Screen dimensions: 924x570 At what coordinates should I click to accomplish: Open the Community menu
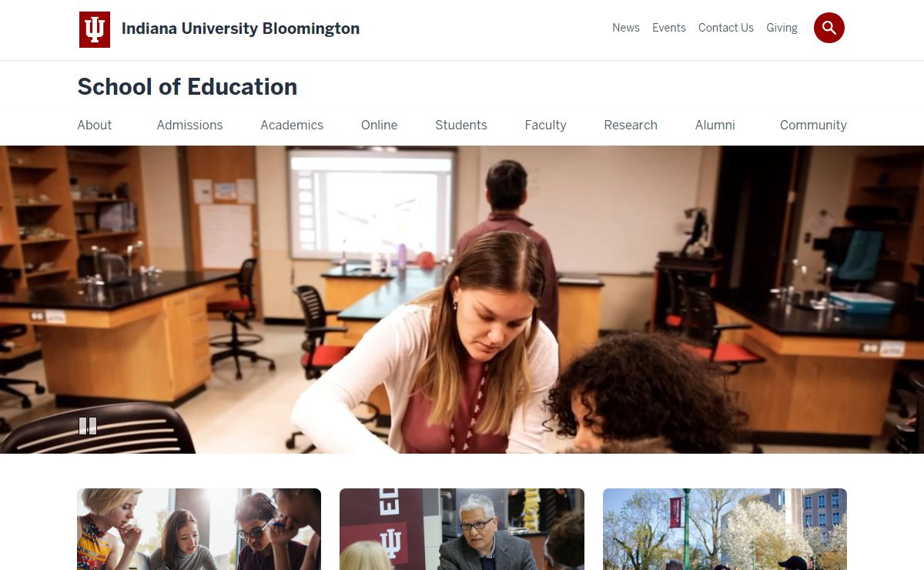813,125
